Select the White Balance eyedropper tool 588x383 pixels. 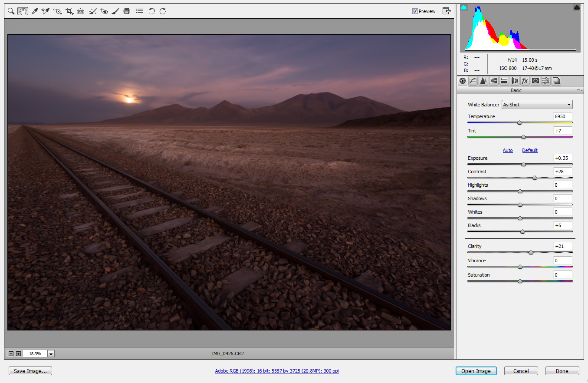[35, 11]
